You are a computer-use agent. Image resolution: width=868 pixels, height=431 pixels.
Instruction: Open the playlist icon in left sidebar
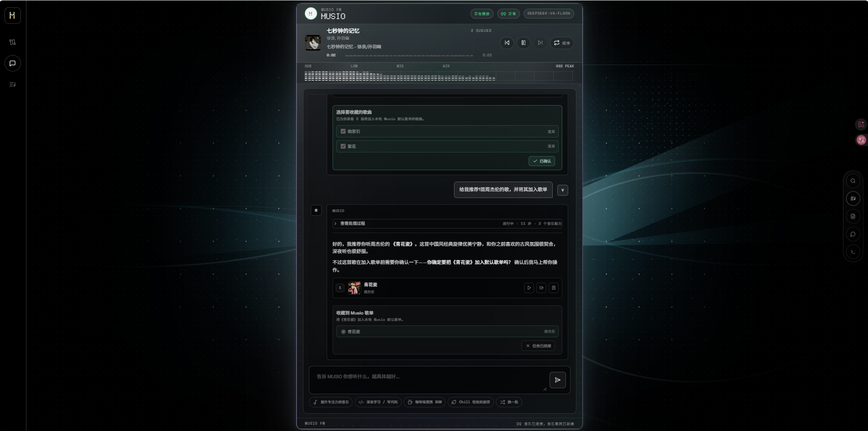12,84
